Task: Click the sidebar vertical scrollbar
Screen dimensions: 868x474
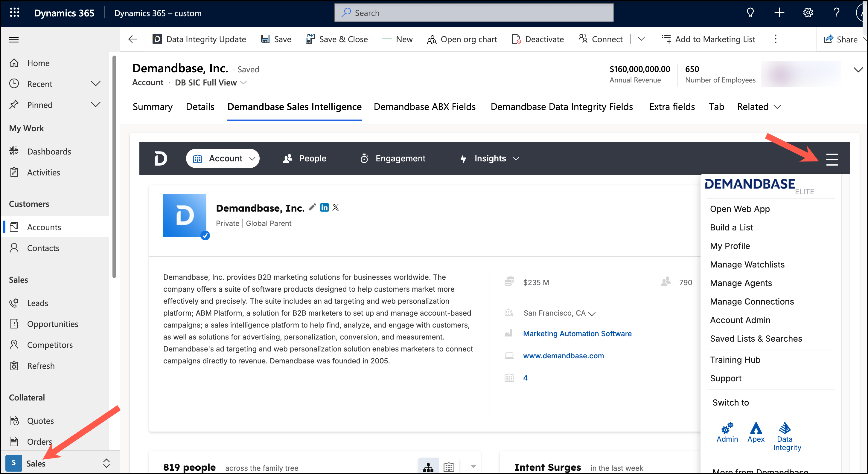Action: point(114,167)
